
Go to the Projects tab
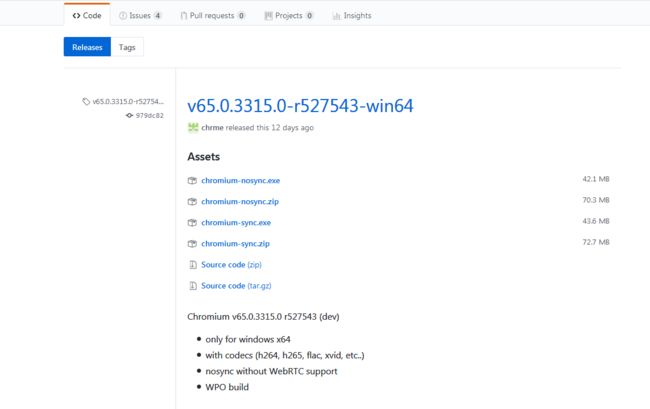pos(289,16)
